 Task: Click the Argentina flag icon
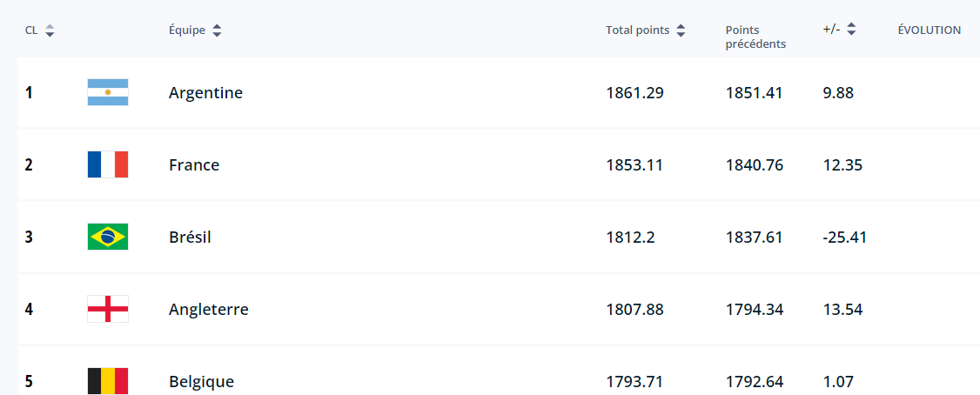(108, 92)
